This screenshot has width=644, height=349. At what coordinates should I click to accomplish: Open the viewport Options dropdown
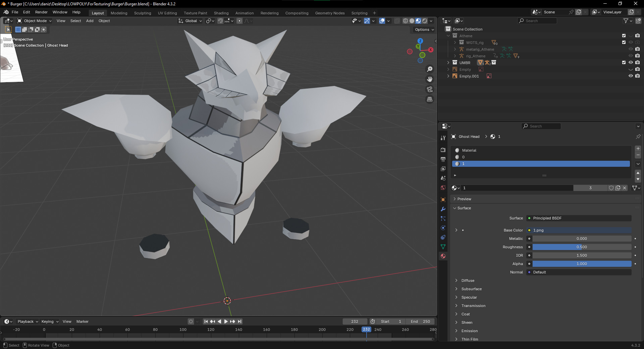tap(424, 30)
